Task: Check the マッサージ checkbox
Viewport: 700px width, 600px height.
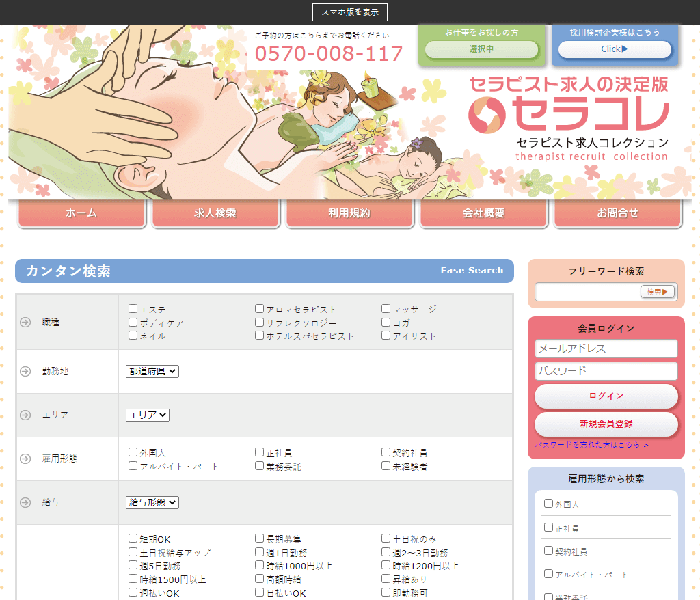Action: click(x=386, y=308)
